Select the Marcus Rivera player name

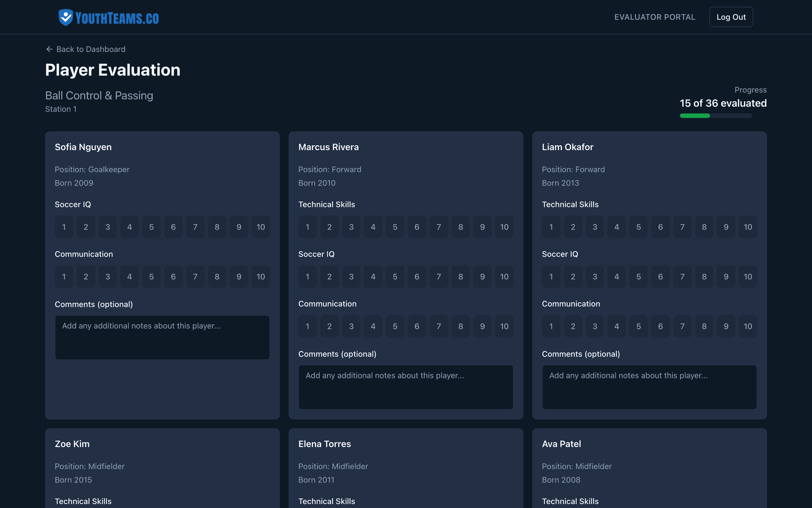328,147
